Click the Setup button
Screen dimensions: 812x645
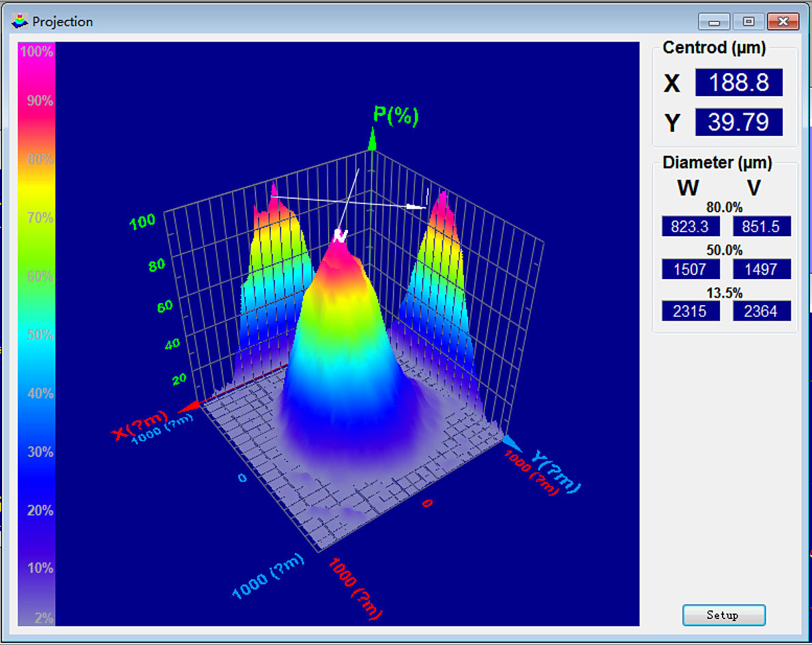coord(723,615)
